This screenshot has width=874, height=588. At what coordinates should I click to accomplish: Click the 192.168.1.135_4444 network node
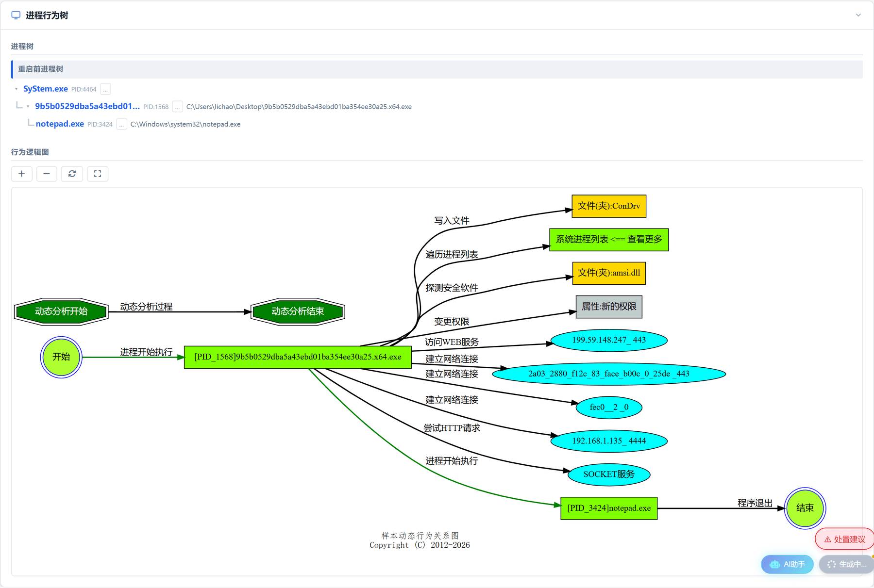pos(609,441)
